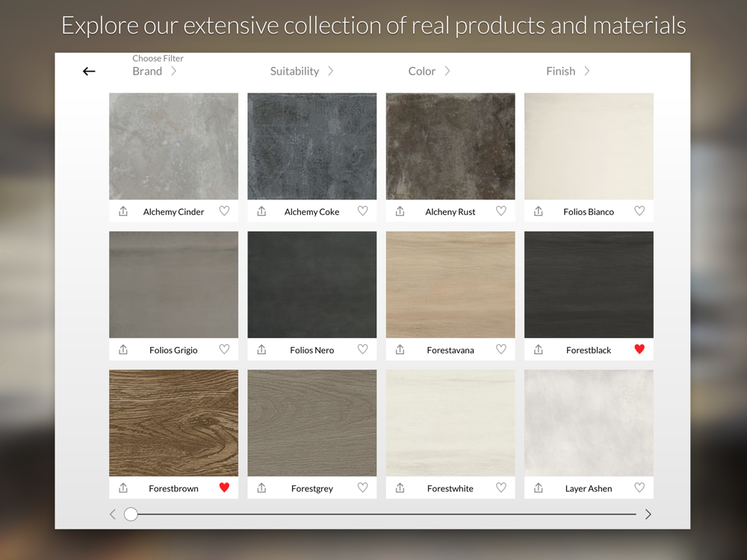747x560 pixels.
Task: Click the 'Forestblack' name label
Action: 589,350
